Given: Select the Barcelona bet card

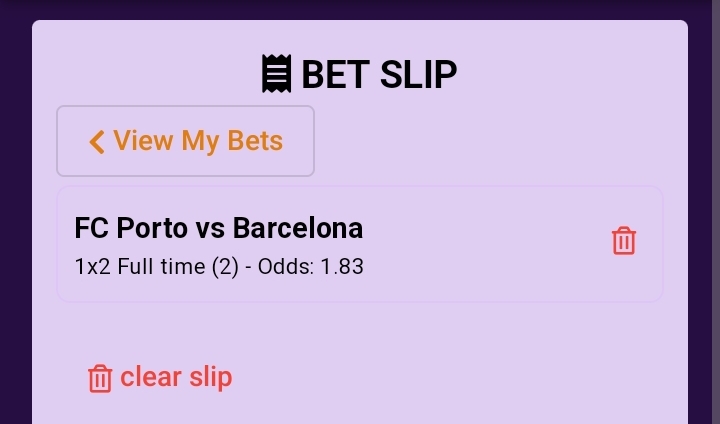Looking at the screenshot, I should (x=360, y=244).
